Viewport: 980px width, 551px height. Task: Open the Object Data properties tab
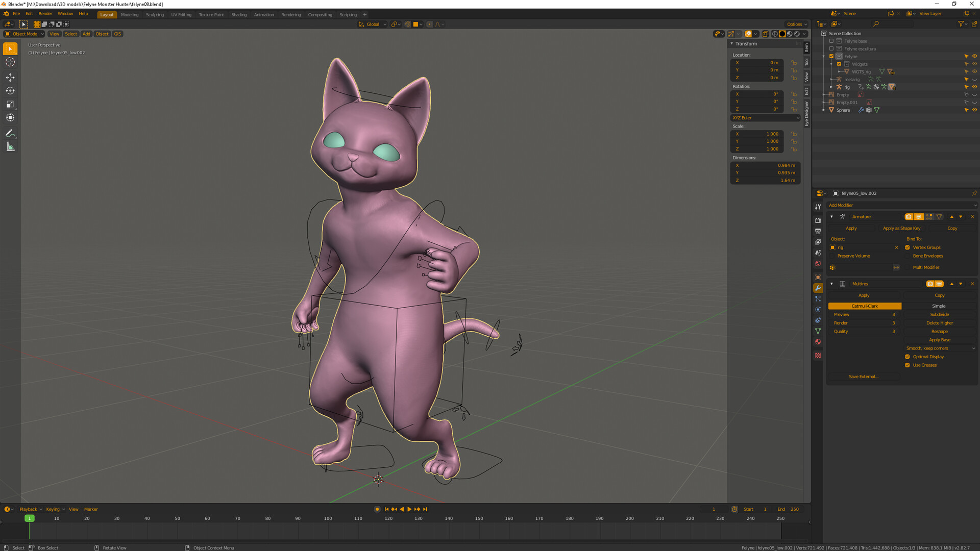(x=818, y=331)
